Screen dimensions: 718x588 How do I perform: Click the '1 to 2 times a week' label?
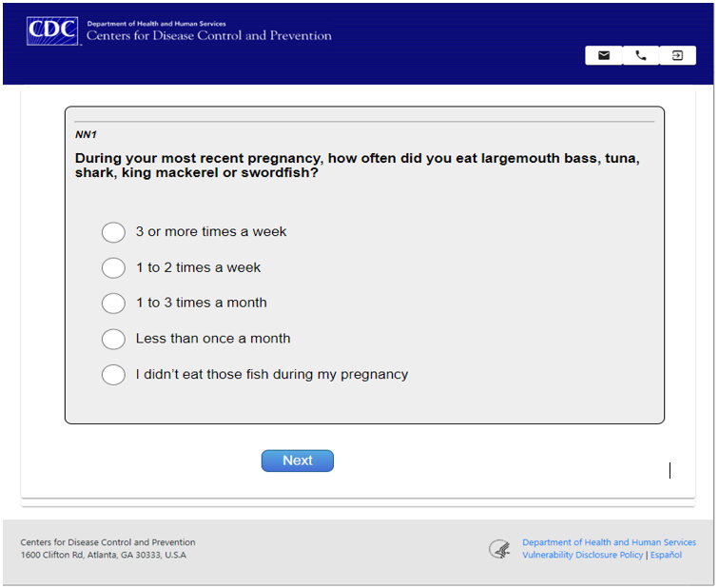tap(198, 267)
